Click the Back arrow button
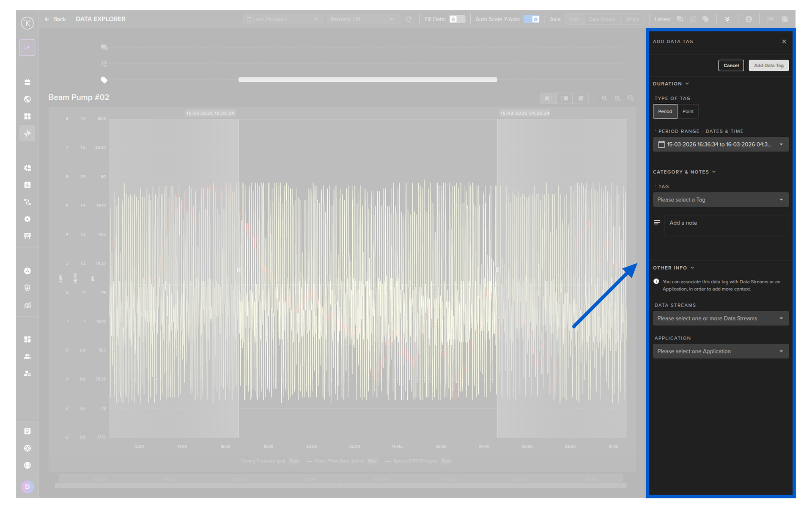Image resolution: width=812 pixels, height=508 pixels. 55,19
